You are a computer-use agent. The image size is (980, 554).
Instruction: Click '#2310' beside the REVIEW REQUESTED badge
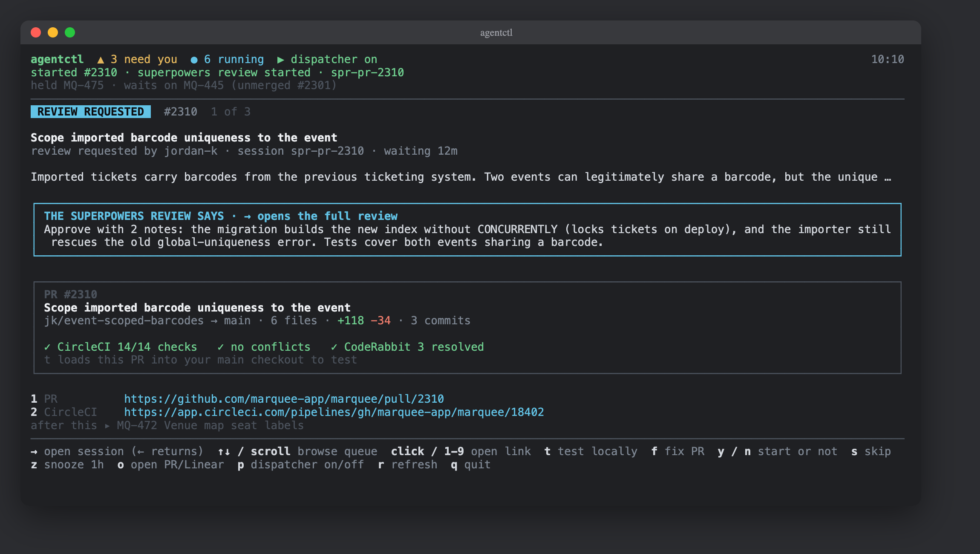[181, 112]
